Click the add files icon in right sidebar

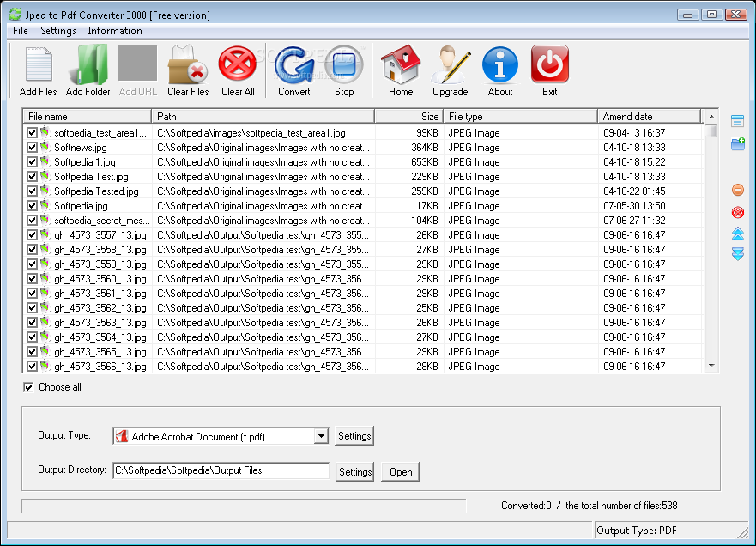[x=737, y=120]
